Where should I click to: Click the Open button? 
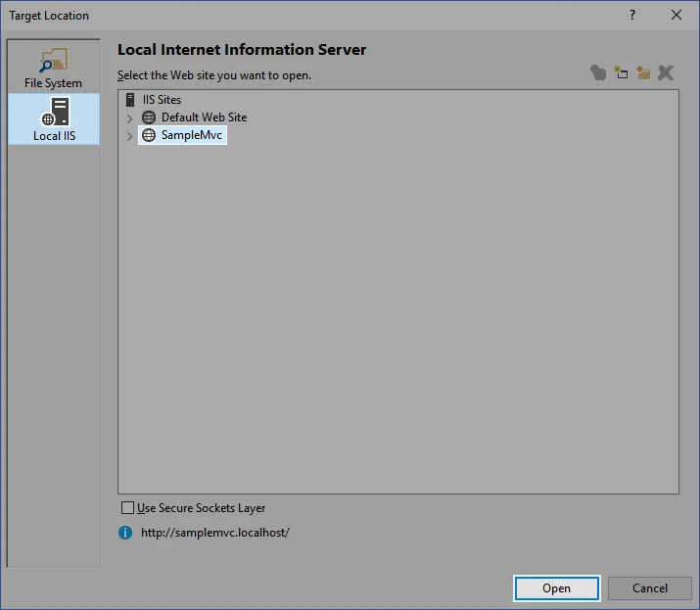(556, 588)
